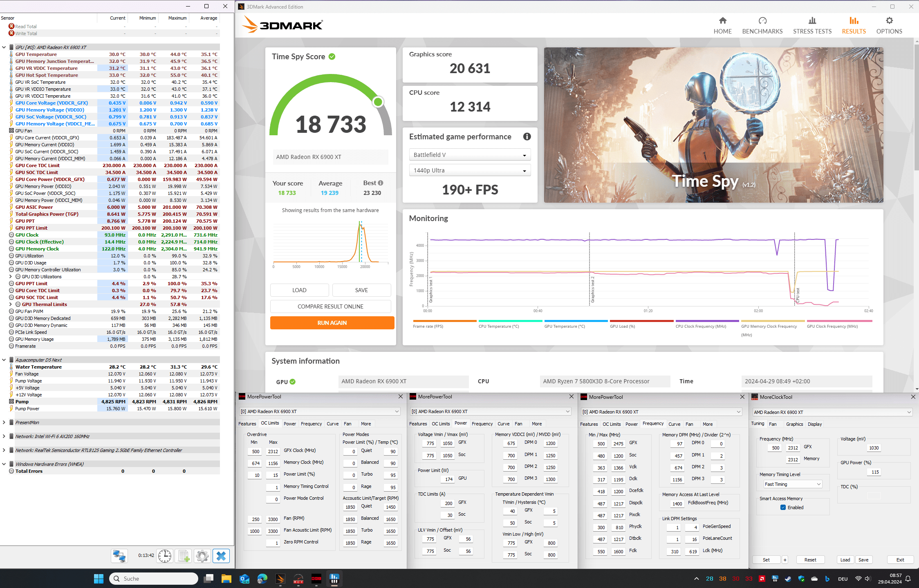Click the estimated game performance info icon
Screen dimensions: 919x588
(x=527, y=136)
